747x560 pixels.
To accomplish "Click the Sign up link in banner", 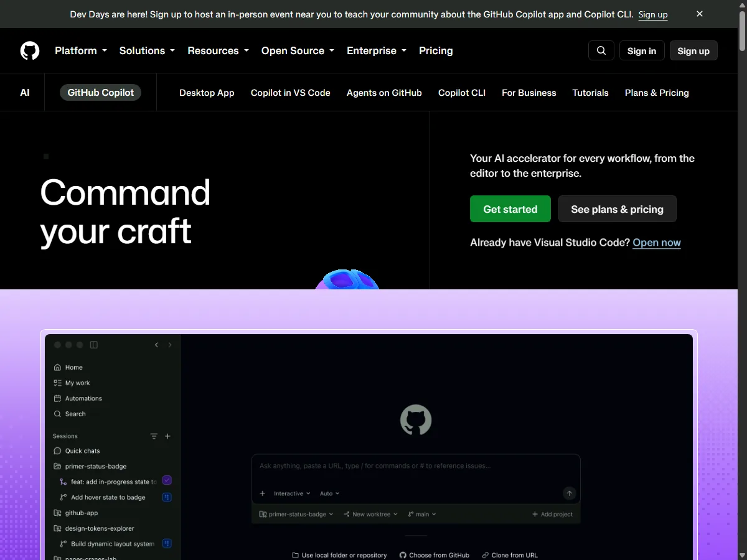I will [x=653, y=14].
